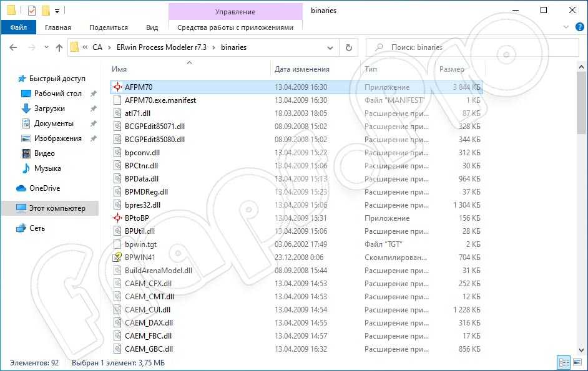Select the file BPData.dll
The width and height of the screenshot is (588, 371).
[296, 179]
